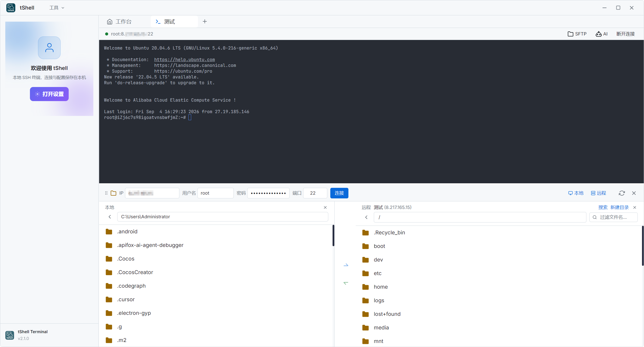Focus the 过滤文件名 filter box
This screenshot has height=347, width=644.
[613, 217]
